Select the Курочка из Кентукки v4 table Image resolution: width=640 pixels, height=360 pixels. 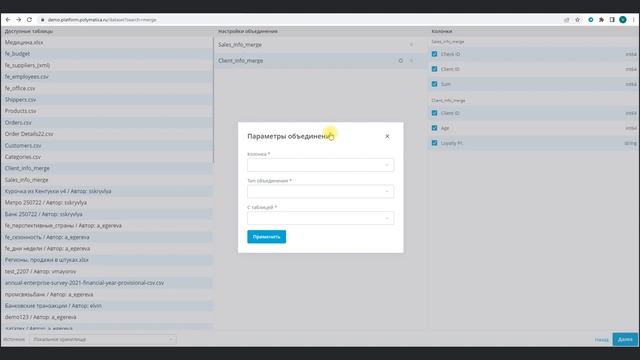coord(107,191)
